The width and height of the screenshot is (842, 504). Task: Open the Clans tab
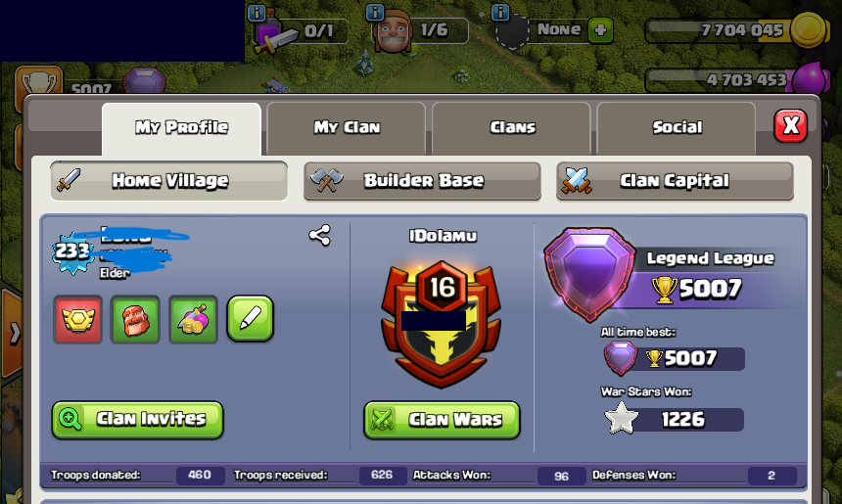click(x=512, y=128)
